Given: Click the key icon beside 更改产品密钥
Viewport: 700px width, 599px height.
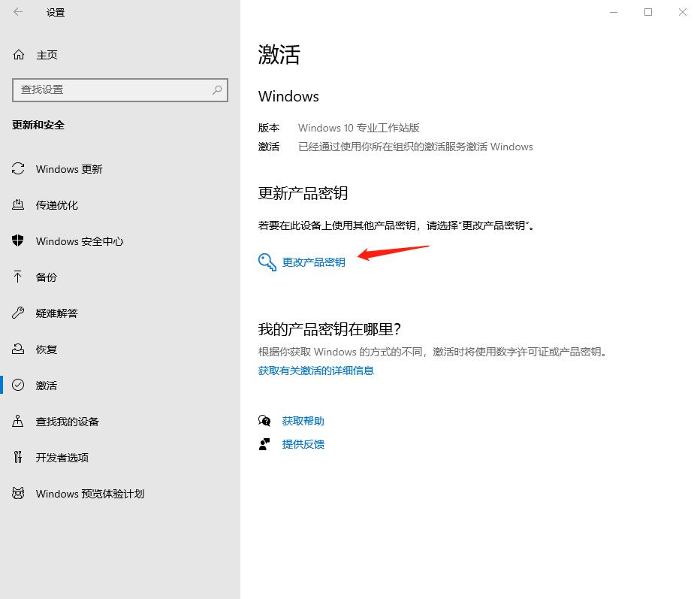Looking at the screenshot, I should [x=267, y=262].
